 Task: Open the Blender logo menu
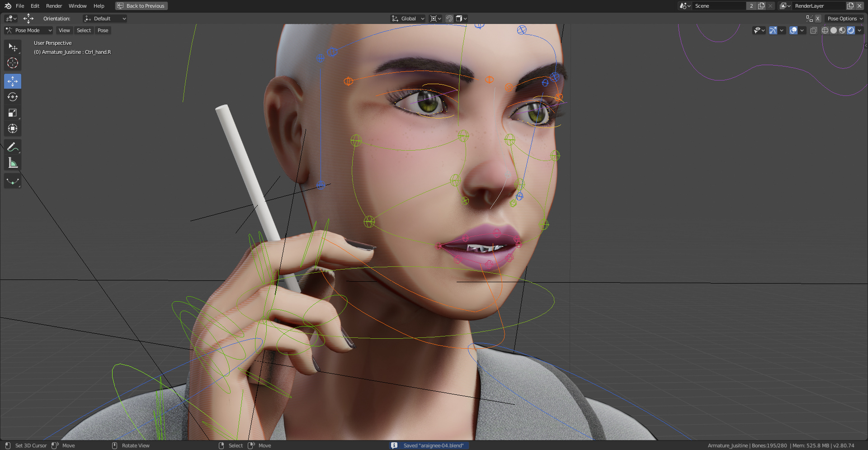(8, 6)
